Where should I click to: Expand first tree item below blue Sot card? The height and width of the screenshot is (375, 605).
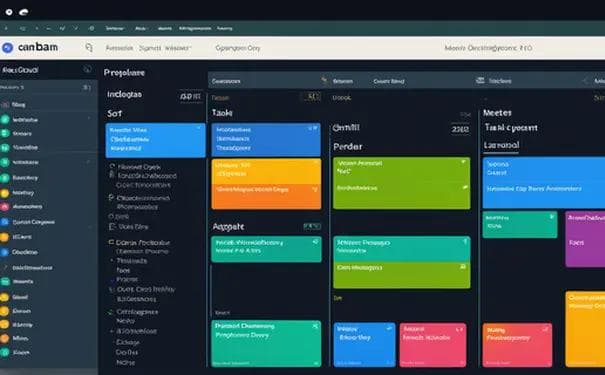[x=112, y=166]
